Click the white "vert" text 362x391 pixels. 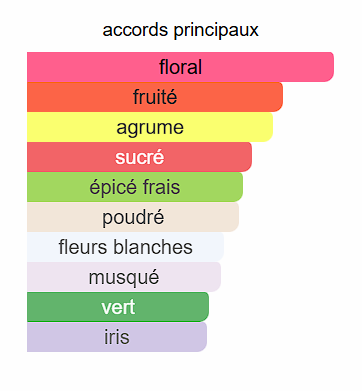pos(118,307)
